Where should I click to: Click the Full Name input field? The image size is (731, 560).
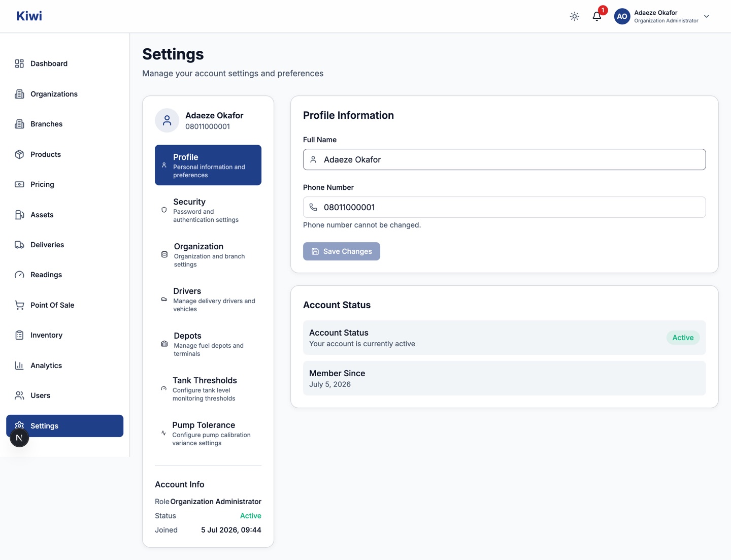(x=505, y=159)
